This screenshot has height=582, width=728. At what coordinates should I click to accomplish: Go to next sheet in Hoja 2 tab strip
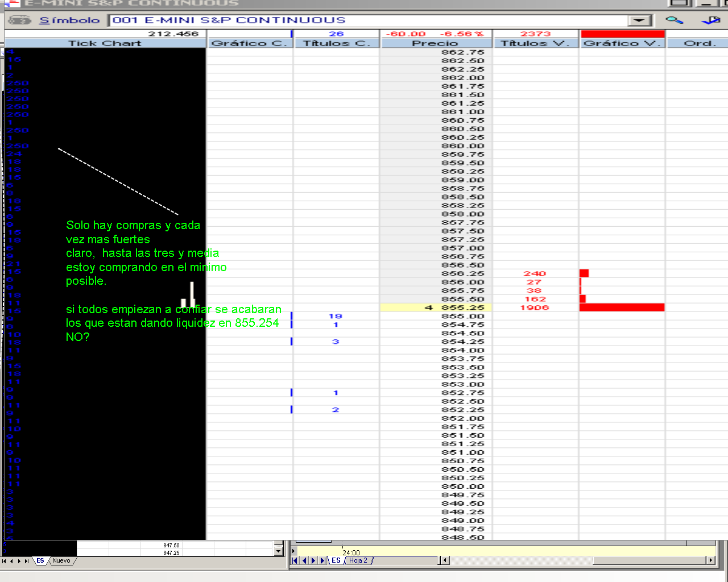tap(313, 560)
